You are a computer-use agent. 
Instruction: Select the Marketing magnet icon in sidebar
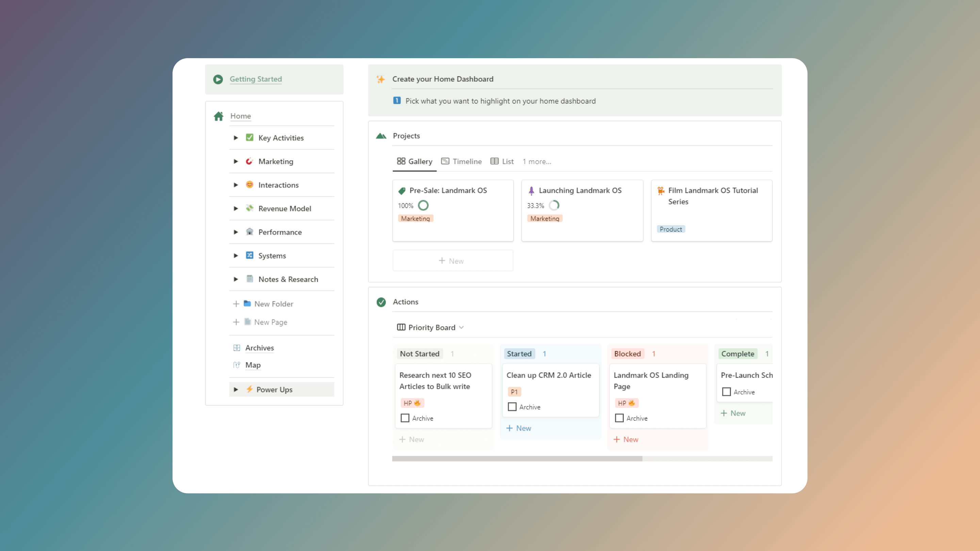point(249,161)
